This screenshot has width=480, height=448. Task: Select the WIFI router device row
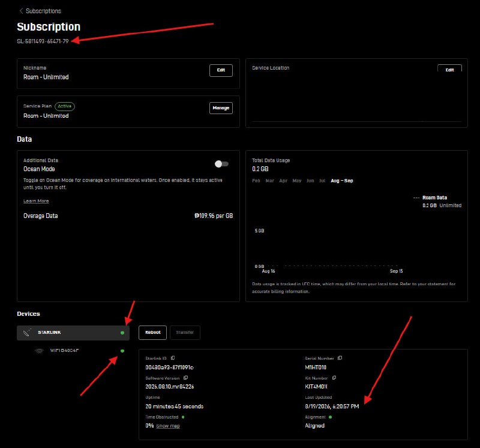pyautogui.click(x=73, y=351)
